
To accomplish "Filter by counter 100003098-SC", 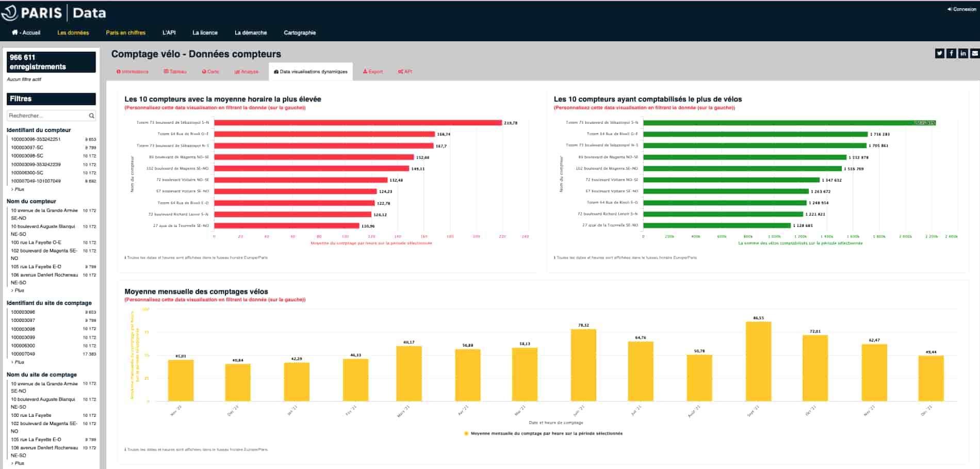I will pos(27,156).
